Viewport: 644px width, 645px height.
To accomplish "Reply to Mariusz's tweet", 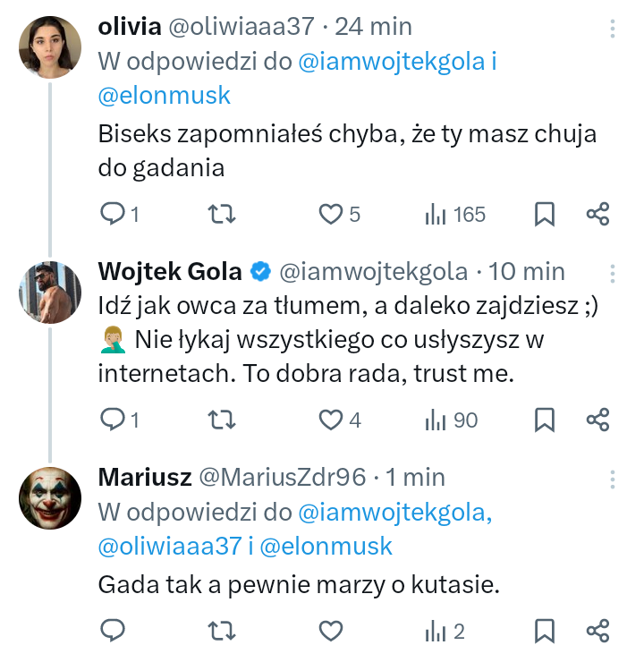I will 112,630.
